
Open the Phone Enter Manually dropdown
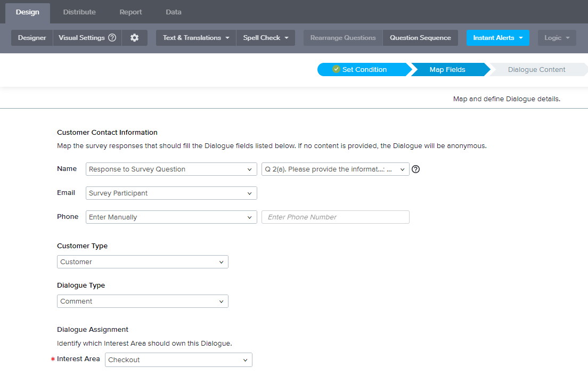pyautogui.click(x=171, y=217)
